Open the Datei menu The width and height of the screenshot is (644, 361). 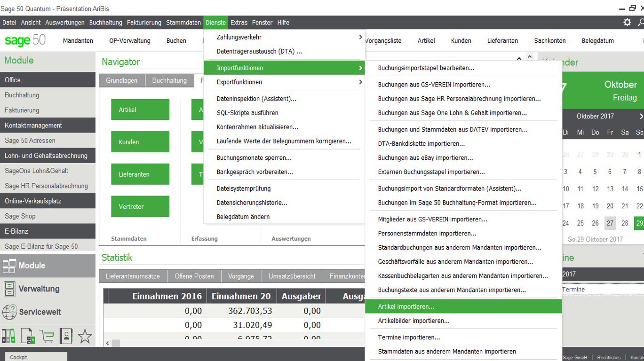(9, 23)
